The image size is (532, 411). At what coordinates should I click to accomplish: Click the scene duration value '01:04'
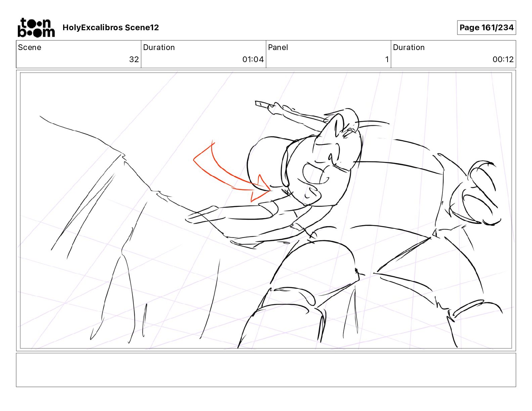click(x=253, y=59)
